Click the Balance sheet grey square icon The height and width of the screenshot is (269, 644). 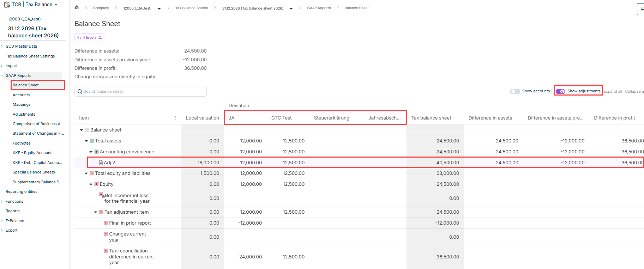pyautogui.click(x=87, y=130)
